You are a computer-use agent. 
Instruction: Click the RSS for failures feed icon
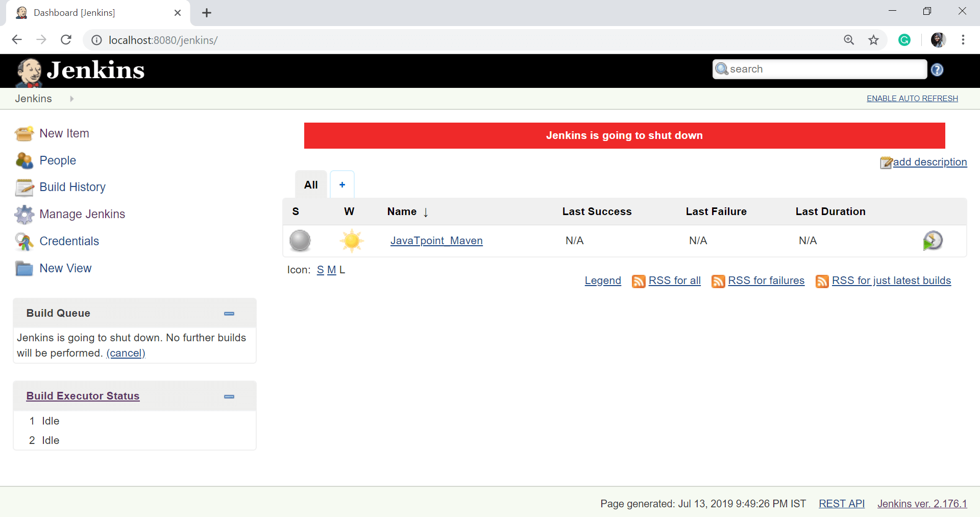click(x=718, y=281)
